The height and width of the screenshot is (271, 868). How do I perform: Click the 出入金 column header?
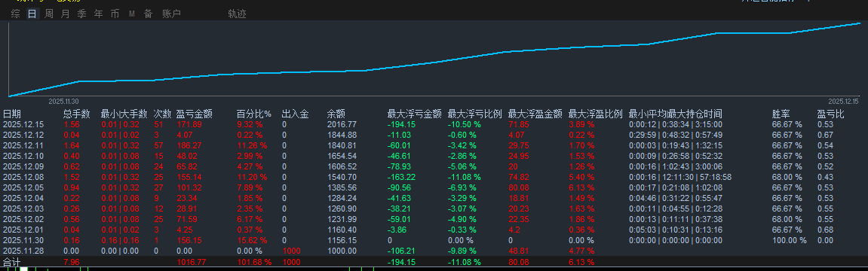click(295, 114)
